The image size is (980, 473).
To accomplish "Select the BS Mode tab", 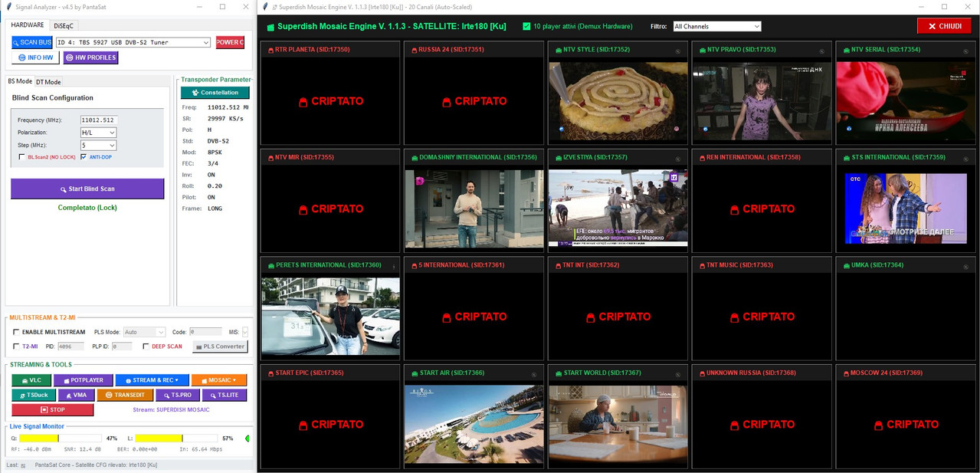I will tap(20, 81).
